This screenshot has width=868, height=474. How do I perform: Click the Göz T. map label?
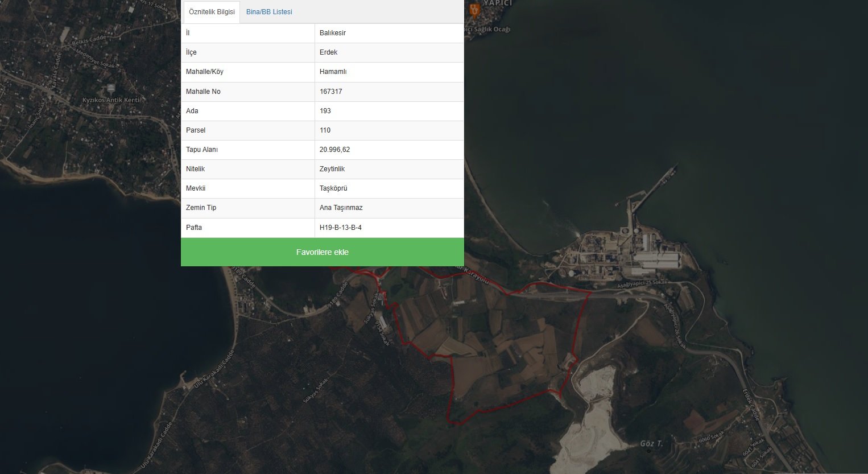pyautogui.click(x=651, y=444)
